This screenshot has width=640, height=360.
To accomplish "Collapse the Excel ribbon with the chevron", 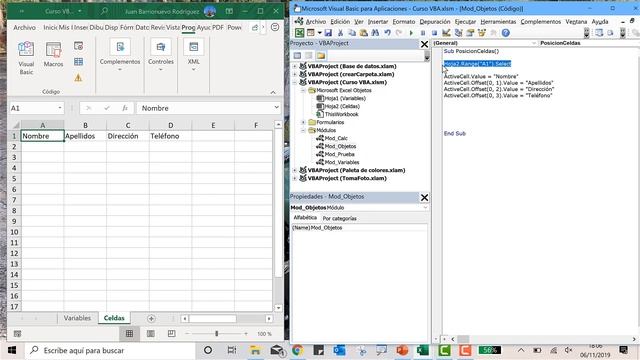I will [x=273, y=92].
